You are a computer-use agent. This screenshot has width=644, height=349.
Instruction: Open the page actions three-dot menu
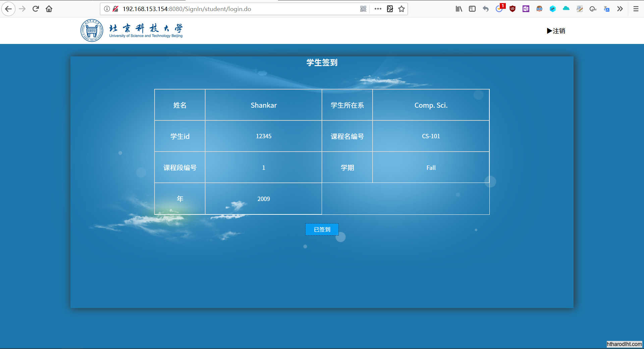(x=378, y=9)
